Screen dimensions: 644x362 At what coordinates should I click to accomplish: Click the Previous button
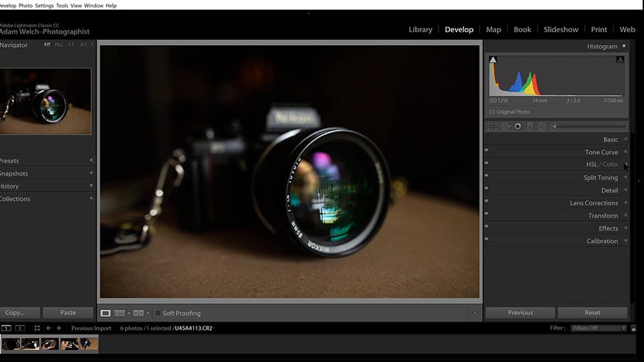[x=520, y=313]
